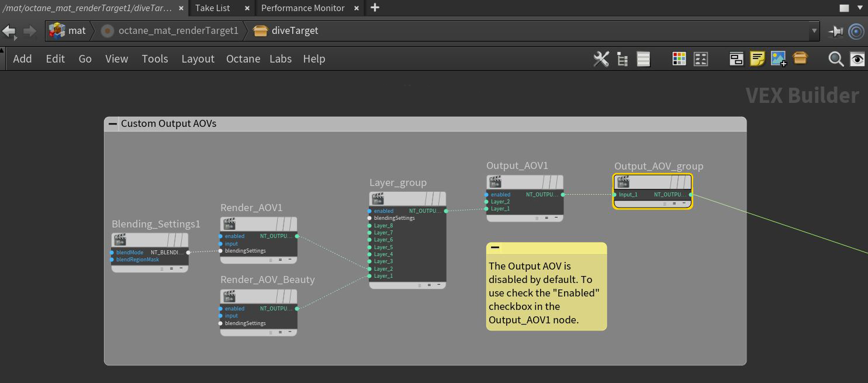868x383 pixels.
Task: Open the Octane menu
Action: point(243,59)
